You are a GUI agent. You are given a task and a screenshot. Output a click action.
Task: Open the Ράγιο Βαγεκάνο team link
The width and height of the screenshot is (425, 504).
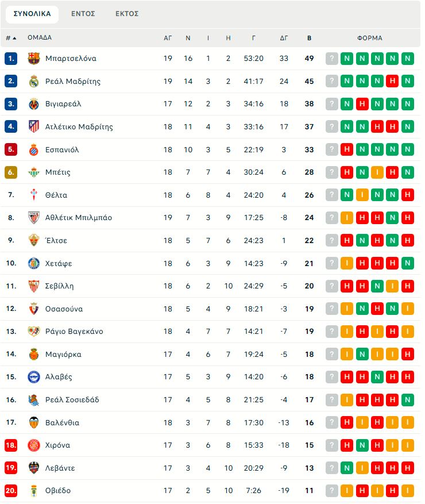74,332
